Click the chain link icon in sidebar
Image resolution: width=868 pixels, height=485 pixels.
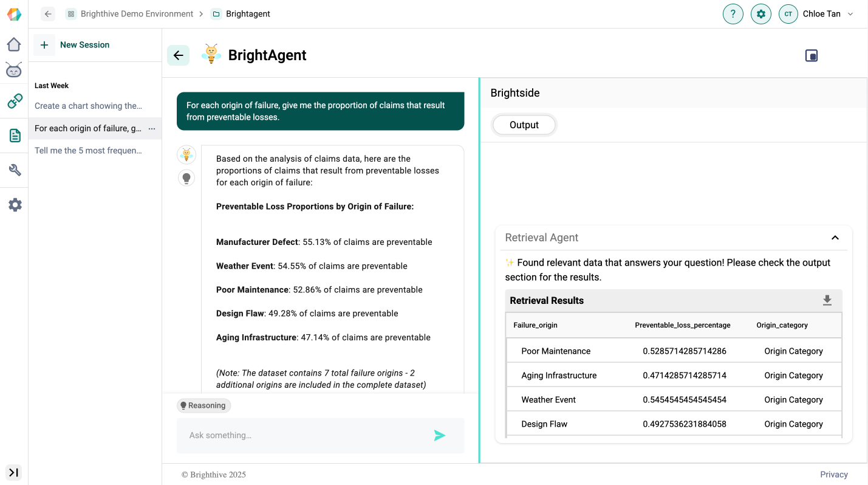point(15,101)
